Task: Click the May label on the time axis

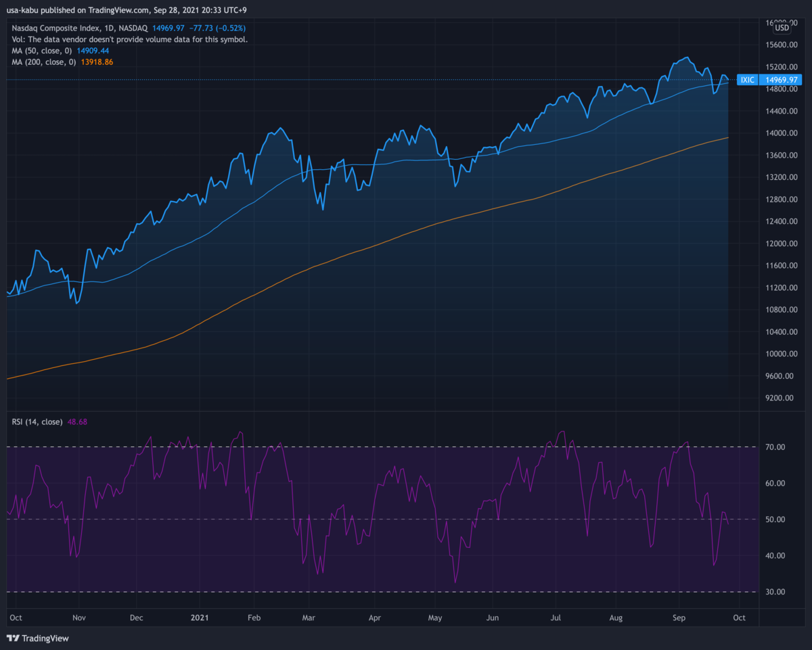Action: 435,618
